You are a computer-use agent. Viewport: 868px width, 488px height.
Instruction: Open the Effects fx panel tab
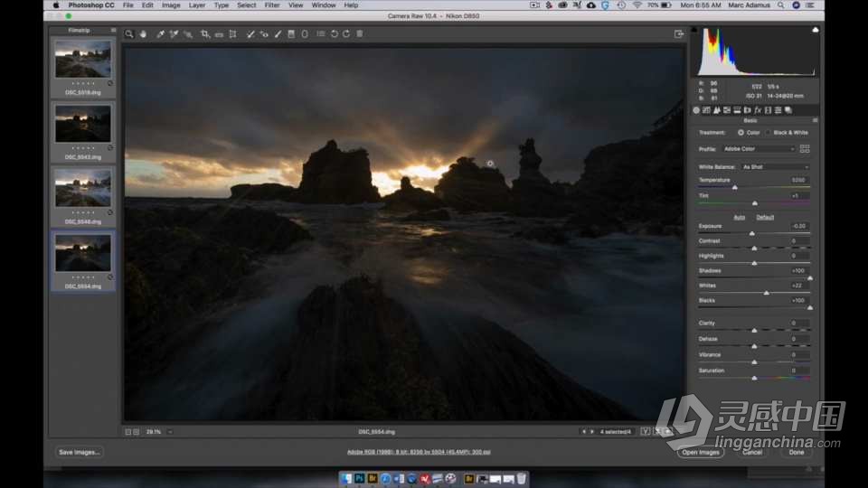(758, 110)
